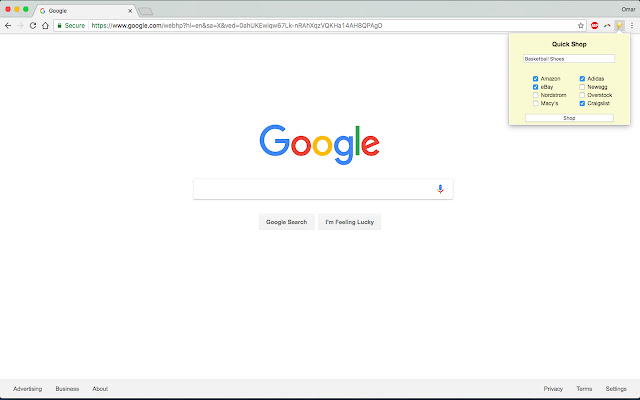Image resolution: width=640 pixels, height=400 pixels.
Task: Untick the Craigslist checkbox
Action: (582, 103)
